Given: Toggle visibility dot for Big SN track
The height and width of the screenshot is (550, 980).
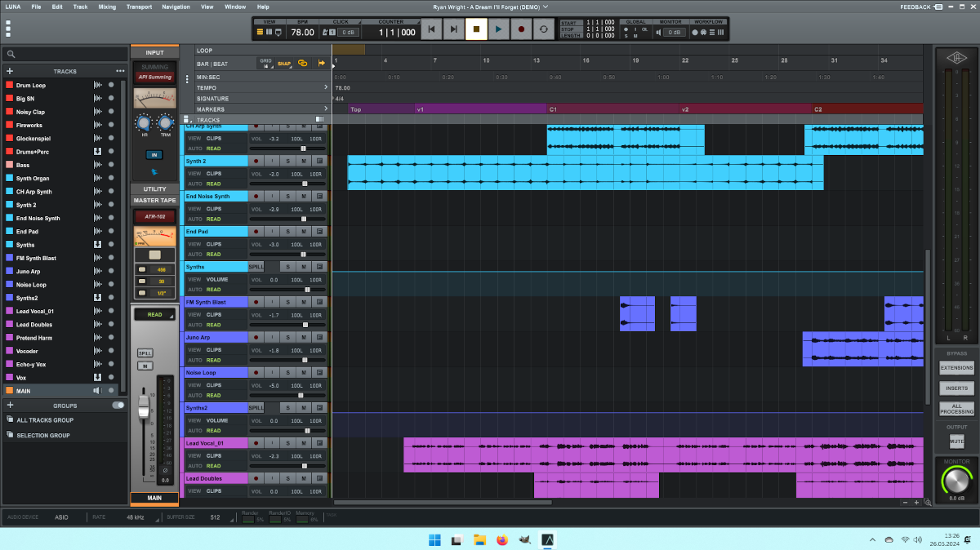Looking at the screenshot, I should pyautogui.click(x=111, y=99).
